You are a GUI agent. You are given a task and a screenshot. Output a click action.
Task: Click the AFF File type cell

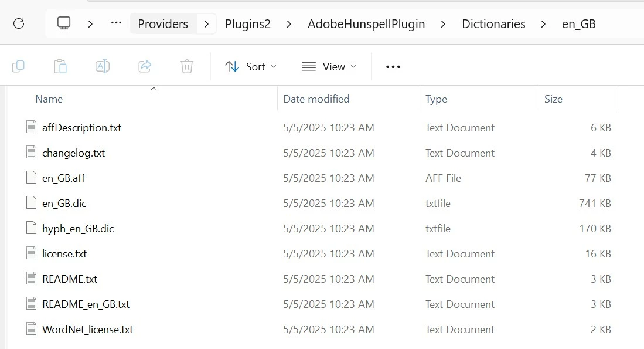[443, 178]
